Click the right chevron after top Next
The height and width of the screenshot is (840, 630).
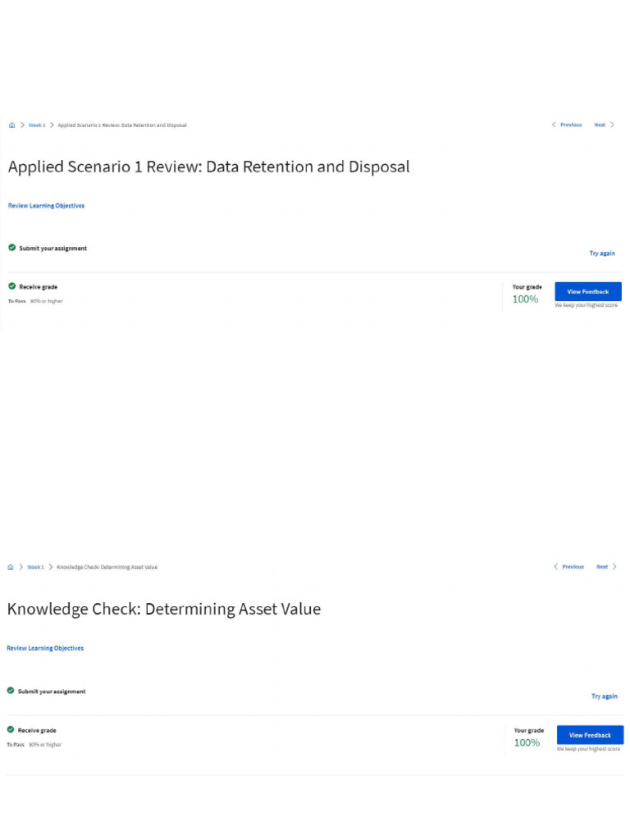[612, 125]
